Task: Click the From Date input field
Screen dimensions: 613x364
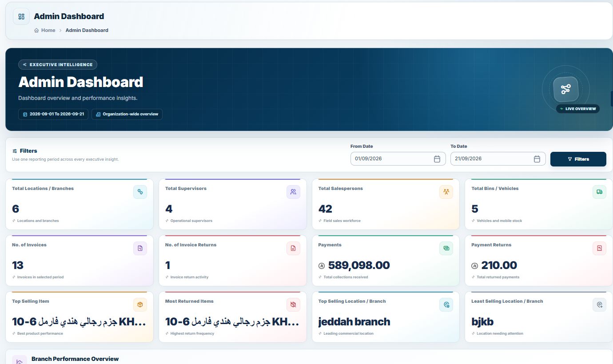Action: click(x=398, y=159)
